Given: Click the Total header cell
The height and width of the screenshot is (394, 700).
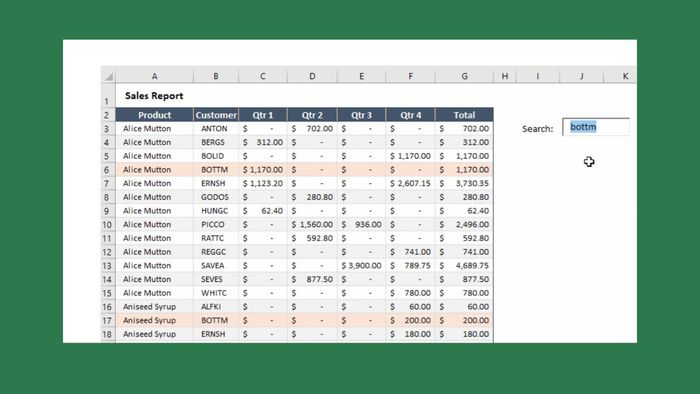Looking at the screenshot, I should pyautogui.click(x=464, y=115).
